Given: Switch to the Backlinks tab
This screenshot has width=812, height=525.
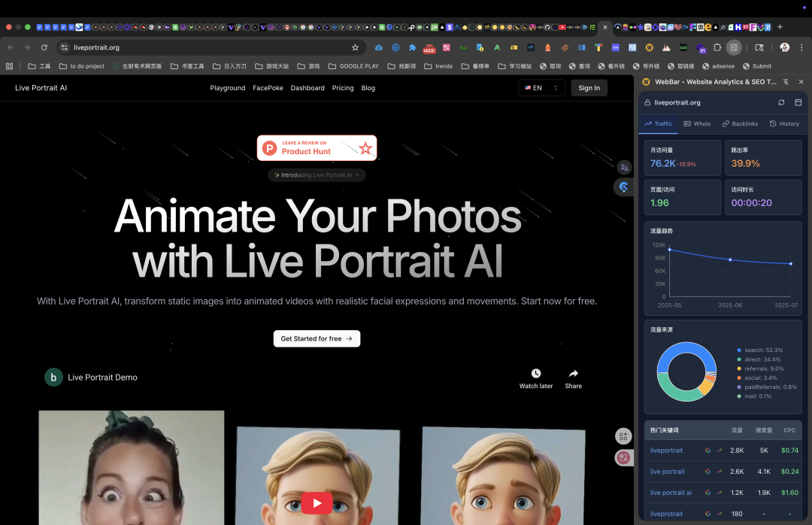Looking at the screenshot, I should [x=740, y=124].
